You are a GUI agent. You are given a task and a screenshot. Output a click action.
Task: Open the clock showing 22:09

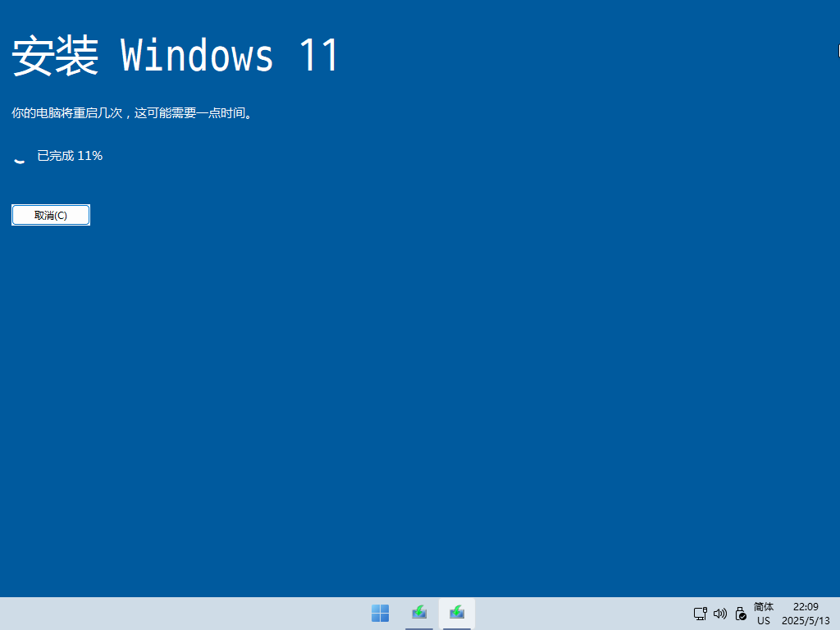point(806,614)
